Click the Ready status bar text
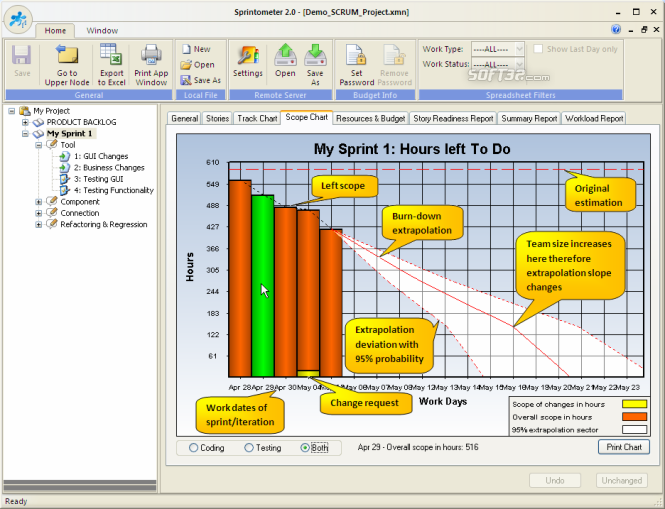Image resolution: width=665 pixels, height=509 pixels. click(x=16, y=501)
